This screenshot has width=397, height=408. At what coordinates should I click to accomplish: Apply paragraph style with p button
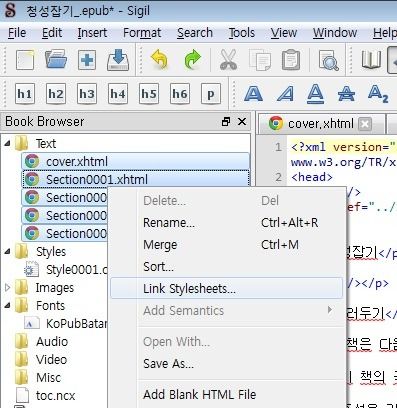coord(211,94)
